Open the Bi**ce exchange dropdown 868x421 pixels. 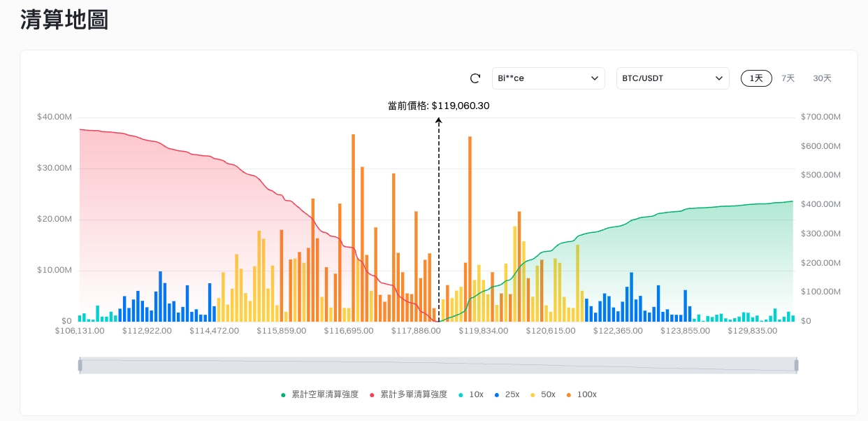click(x=548, y=78)
